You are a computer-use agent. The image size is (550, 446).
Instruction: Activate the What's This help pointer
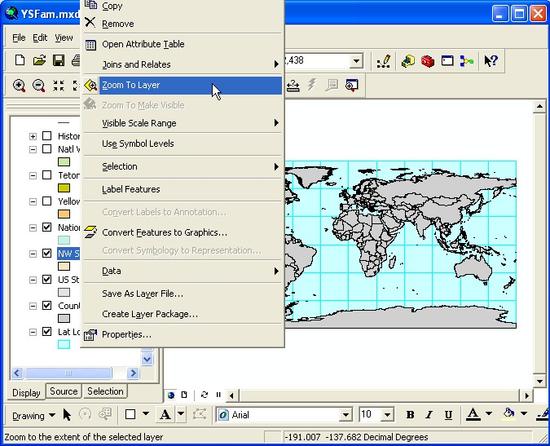click(x=490, y=61)
